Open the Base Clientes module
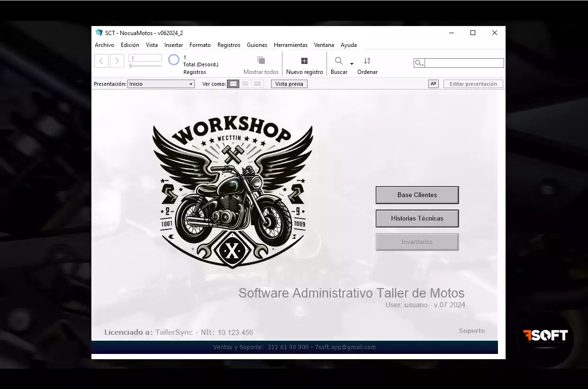The image size is (588, 389). (417, 195)
